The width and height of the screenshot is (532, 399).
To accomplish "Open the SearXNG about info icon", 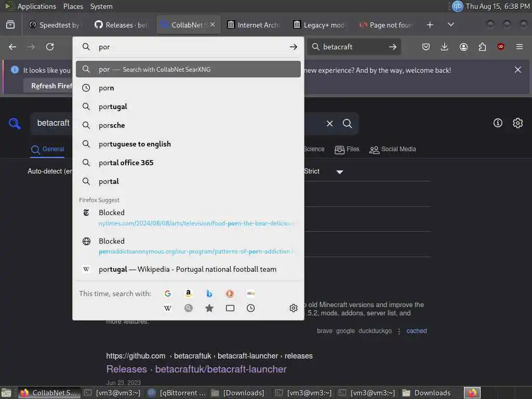I will click(498, 123).
